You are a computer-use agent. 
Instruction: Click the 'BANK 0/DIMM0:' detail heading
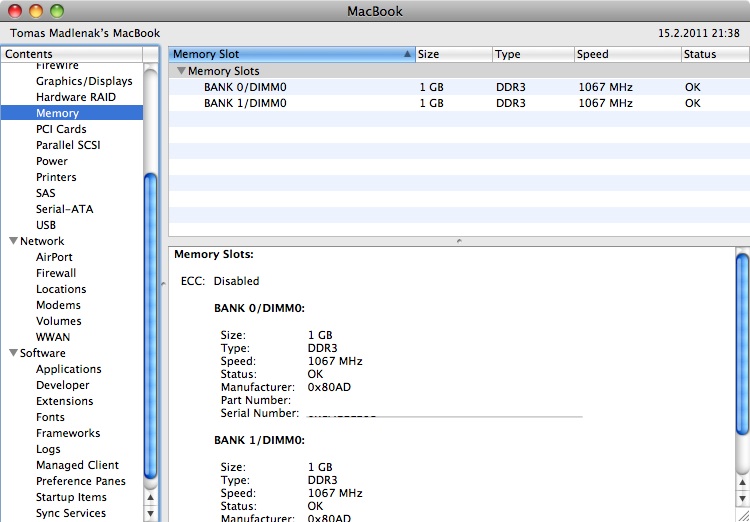click(x=260, y=309)
